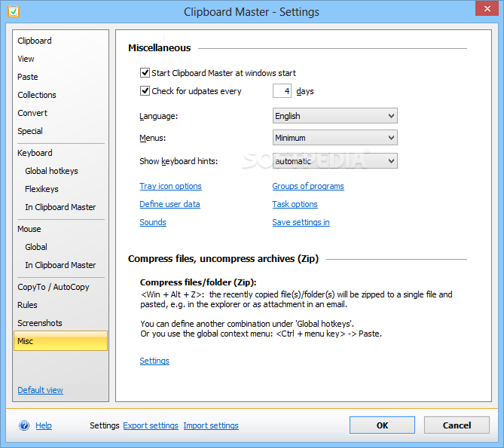
Task: Click the Export settings link
Action: (151, 425)
